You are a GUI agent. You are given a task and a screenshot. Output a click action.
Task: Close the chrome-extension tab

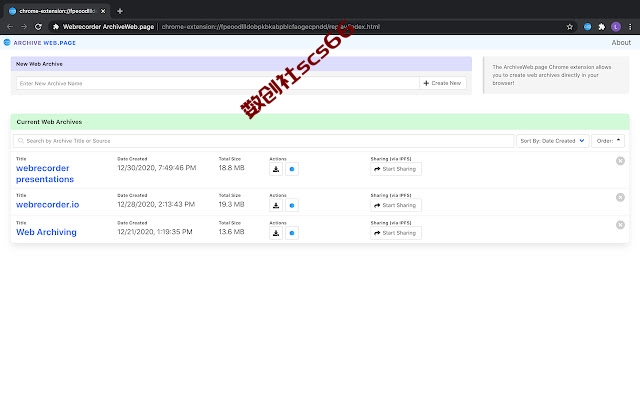(x=103, y=11)
